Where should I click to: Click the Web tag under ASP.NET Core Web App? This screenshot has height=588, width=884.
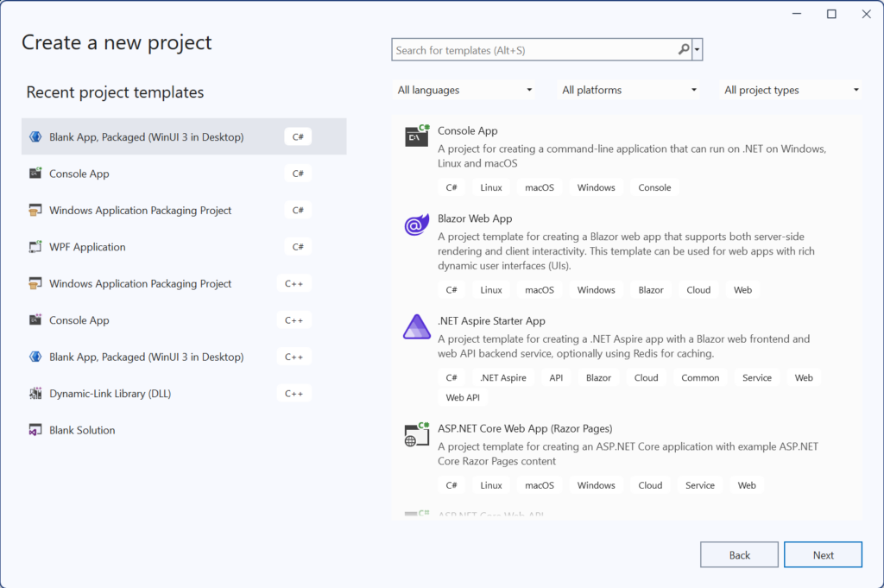(747, 485)
